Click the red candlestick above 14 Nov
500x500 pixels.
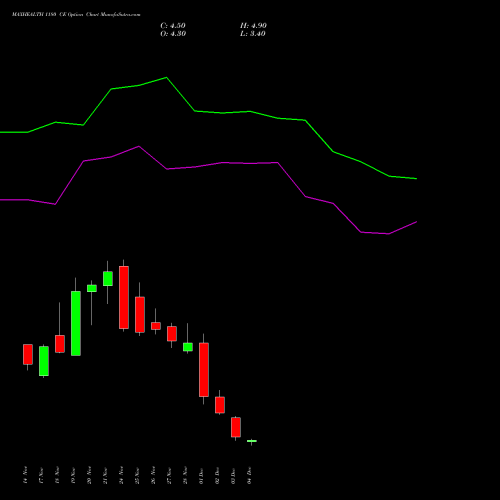click(28, 354)
